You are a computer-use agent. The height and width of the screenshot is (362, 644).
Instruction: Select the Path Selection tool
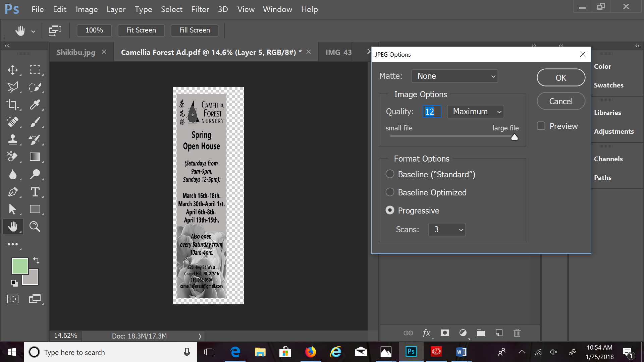[x=13, y=209]
